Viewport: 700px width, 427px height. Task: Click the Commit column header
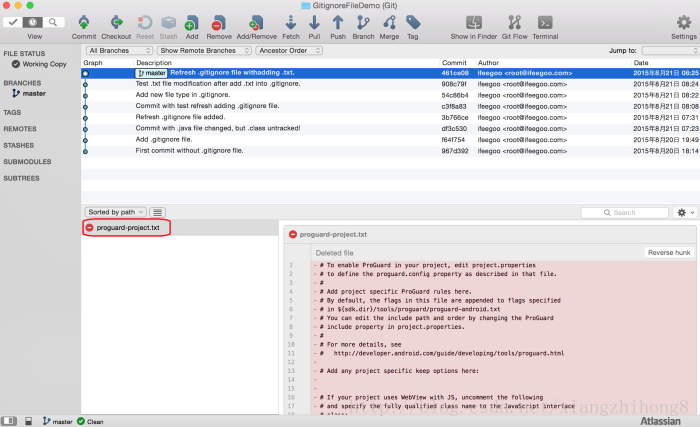point(454,63)
